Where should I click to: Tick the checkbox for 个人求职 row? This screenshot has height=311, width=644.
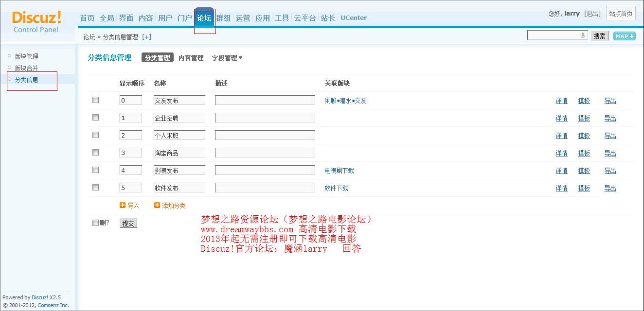coord(95,135)
